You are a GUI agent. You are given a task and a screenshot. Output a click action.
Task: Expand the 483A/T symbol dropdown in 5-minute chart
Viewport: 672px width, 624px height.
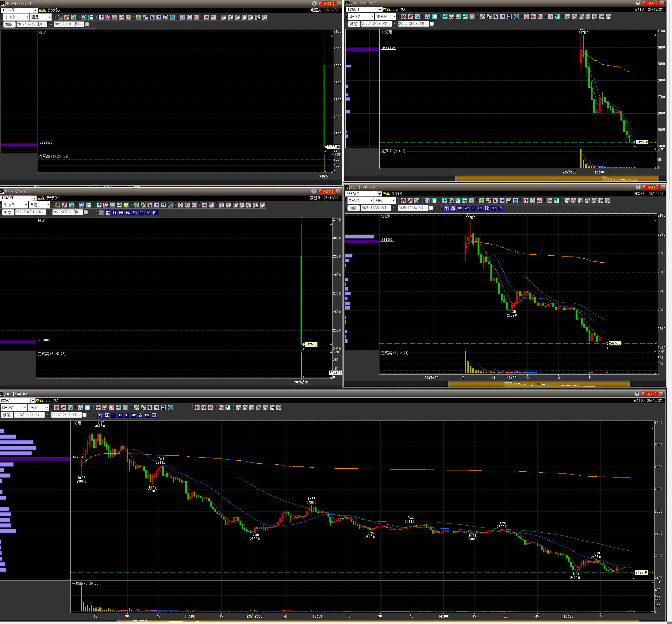tap(379, 194)
